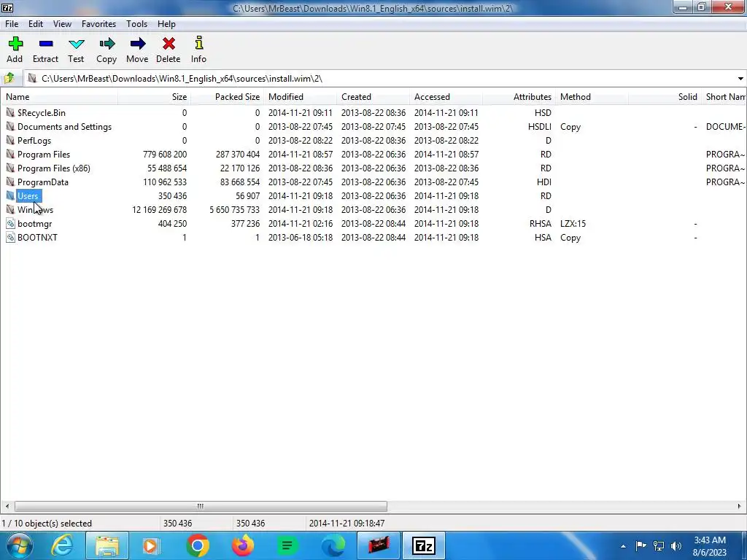Screen dimensions: 747x560
Task: Launch Internet Explorer from the taskbar
Action: (62, 545)
